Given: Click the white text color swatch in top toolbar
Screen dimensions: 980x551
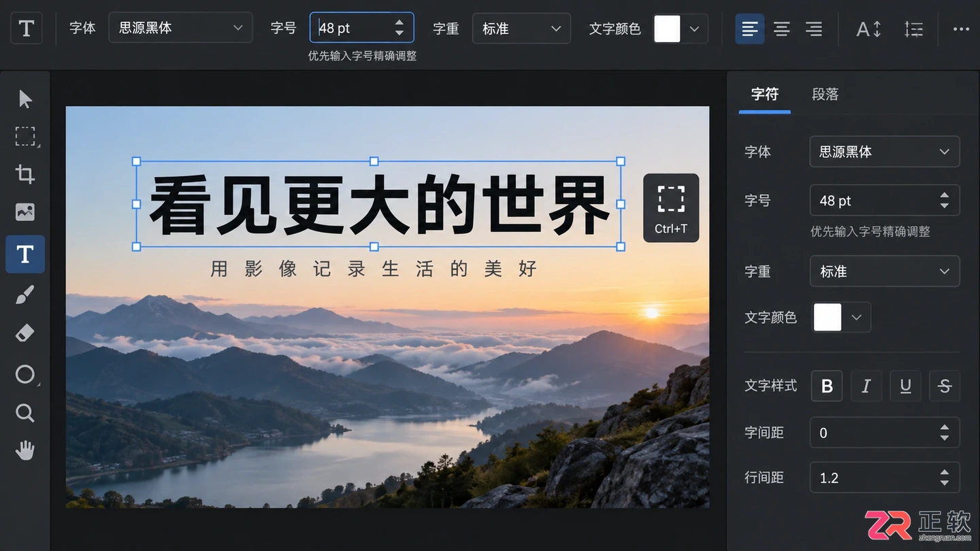Looking at the screenshot, I should (667, 29).
